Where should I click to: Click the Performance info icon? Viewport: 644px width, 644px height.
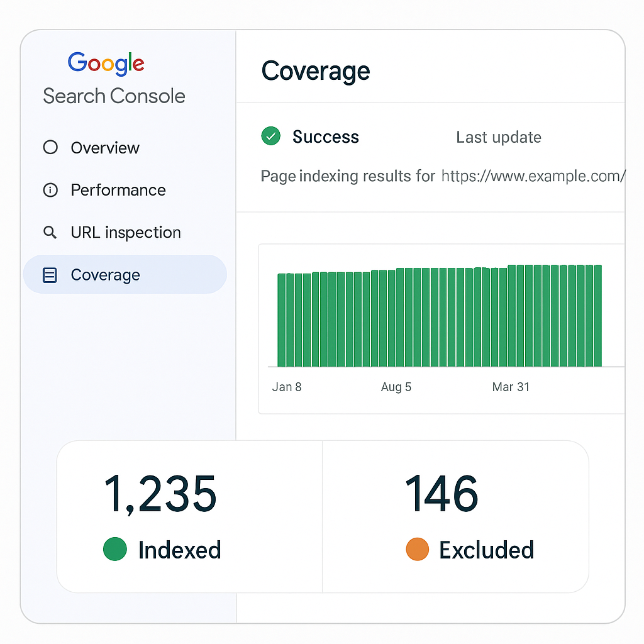pyautogui.click(x=50, y=190)
